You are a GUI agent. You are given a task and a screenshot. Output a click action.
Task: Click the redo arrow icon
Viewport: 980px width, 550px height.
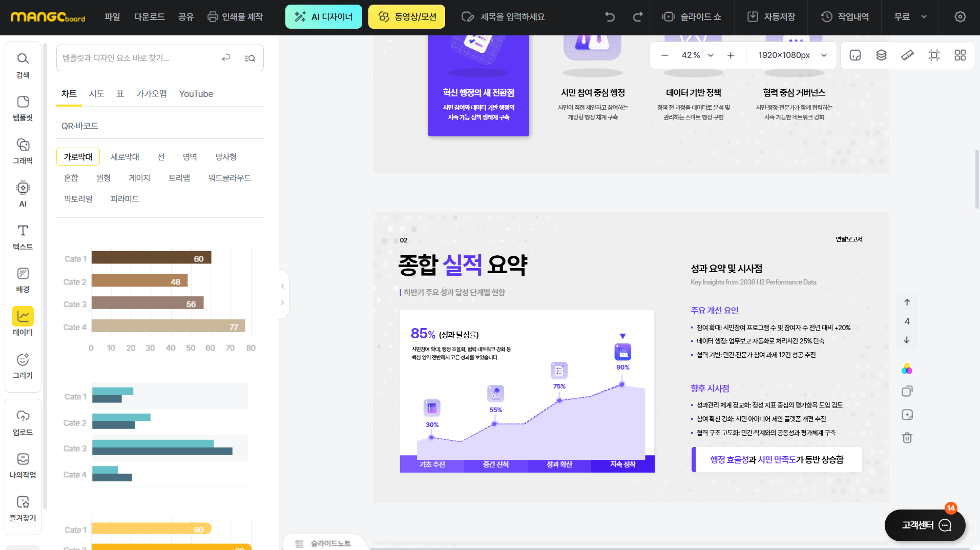(x=637, y=17)
